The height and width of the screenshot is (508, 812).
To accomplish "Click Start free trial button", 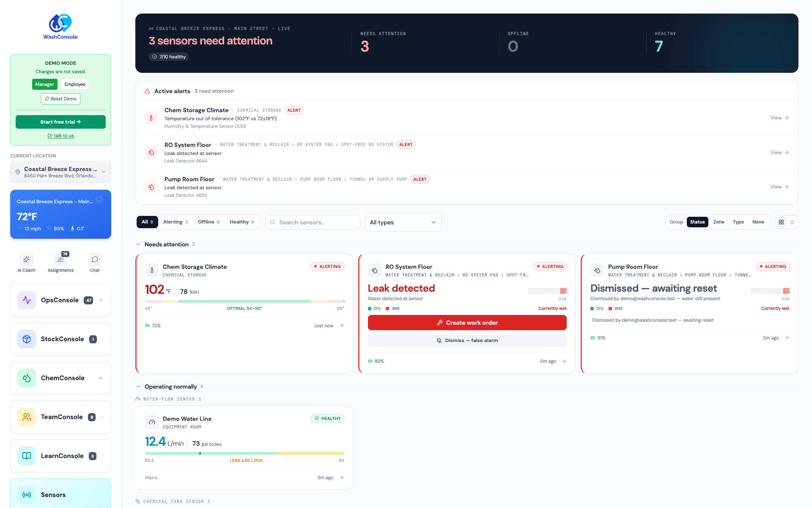I will click(60, 122).
